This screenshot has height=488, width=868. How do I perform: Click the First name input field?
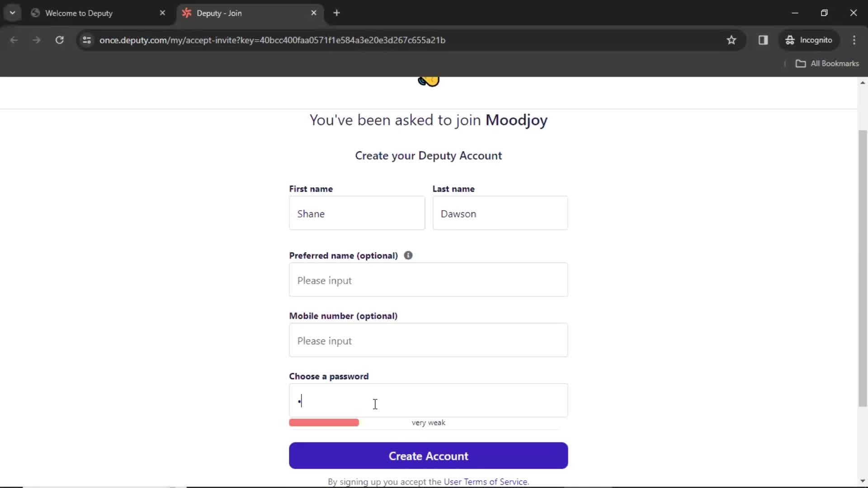pyautogui.click(x=357, y=213)
